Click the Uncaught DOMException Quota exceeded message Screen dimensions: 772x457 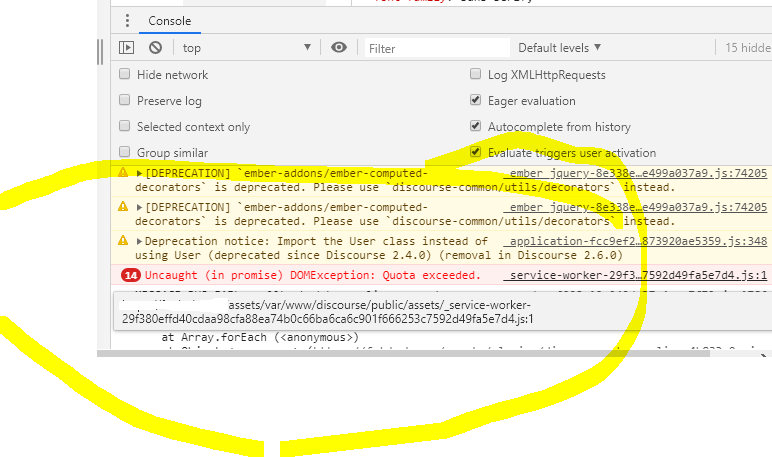click(x=313, y=275)
